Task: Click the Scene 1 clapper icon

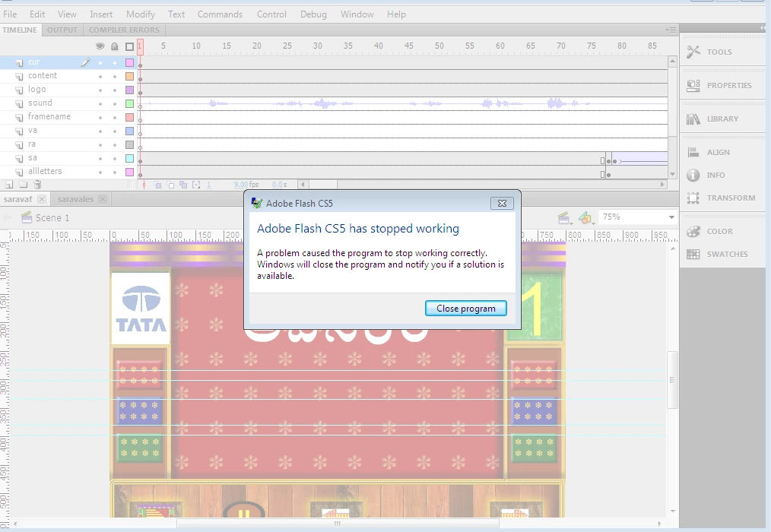Action: (x=27, y=217)
